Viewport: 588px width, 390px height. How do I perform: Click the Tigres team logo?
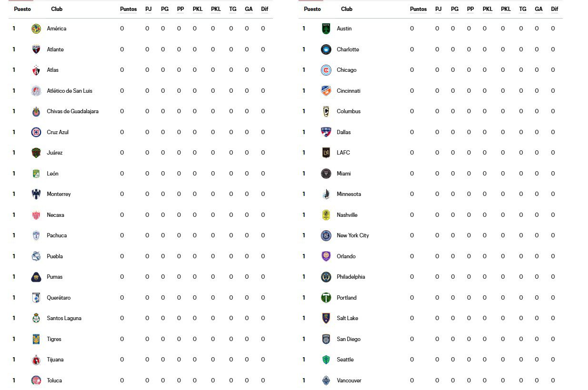(36, 339)
